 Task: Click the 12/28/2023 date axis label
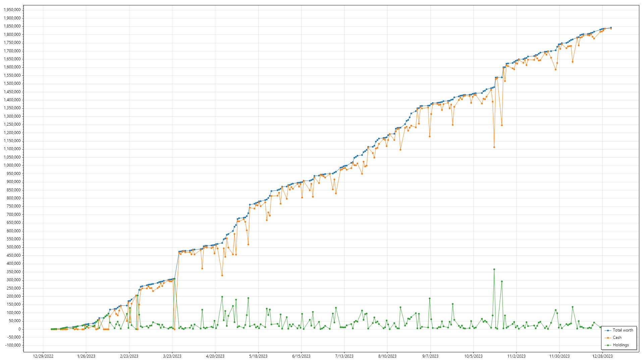602,356
